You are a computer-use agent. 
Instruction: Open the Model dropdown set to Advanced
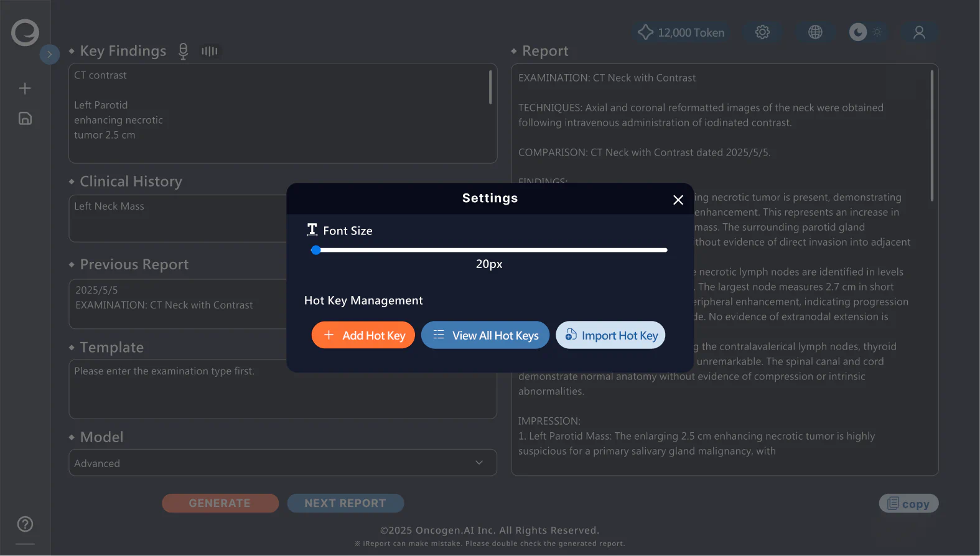coord(282,463)
